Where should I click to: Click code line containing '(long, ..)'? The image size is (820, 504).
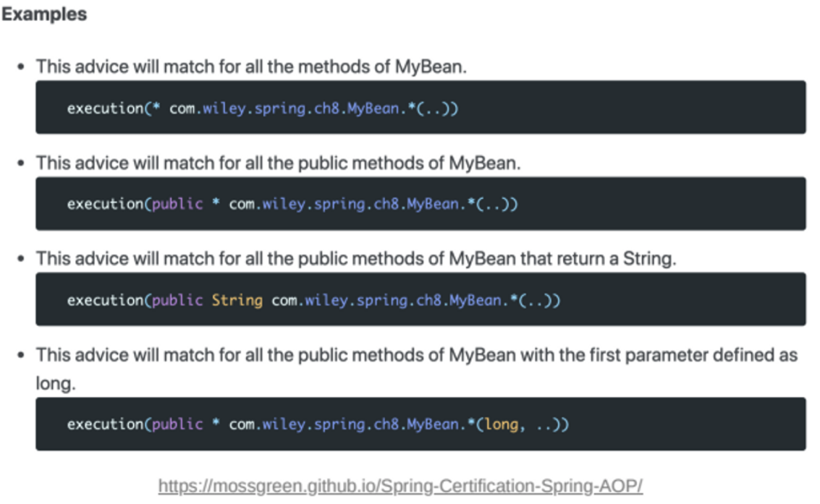tap(318, 424)
